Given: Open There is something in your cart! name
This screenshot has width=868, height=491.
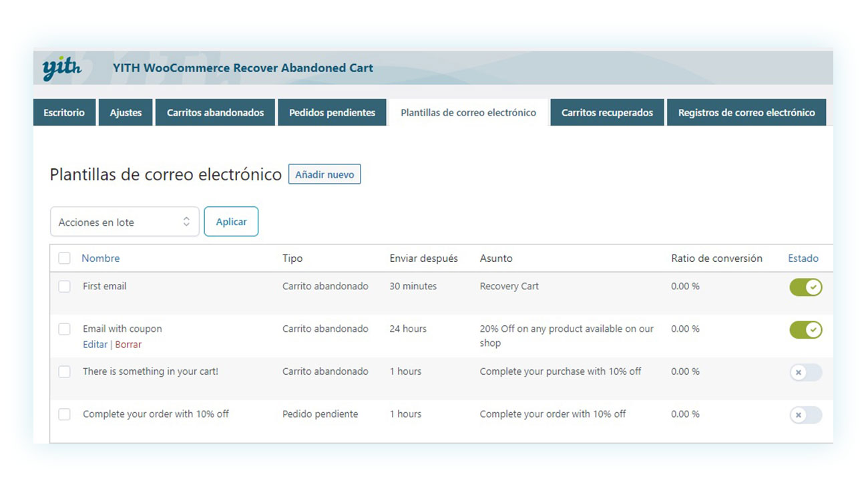Looking at the screenshot, I should pos(150,371).
